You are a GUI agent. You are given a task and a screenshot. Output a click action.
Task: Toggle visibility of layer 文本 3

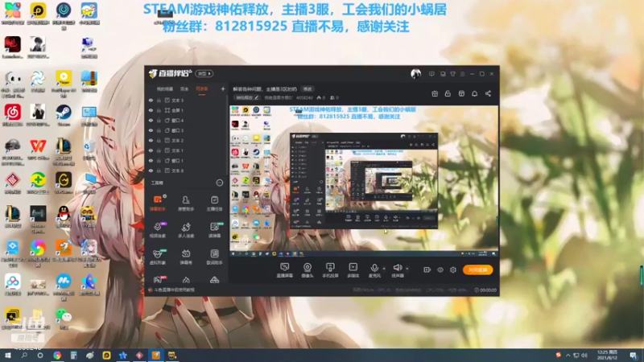[151, 100]
